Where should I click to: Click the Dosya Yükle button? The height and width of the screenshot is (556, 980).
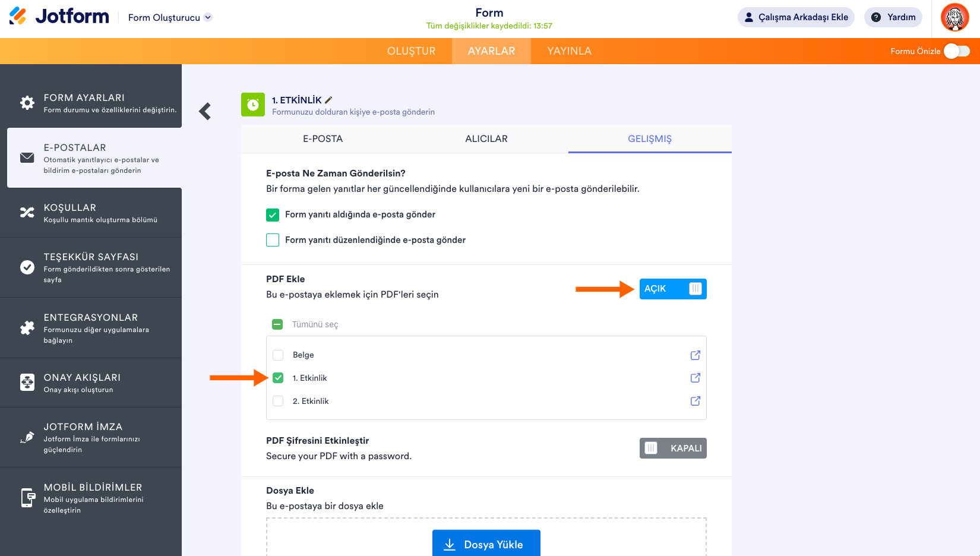click(486, 544)
